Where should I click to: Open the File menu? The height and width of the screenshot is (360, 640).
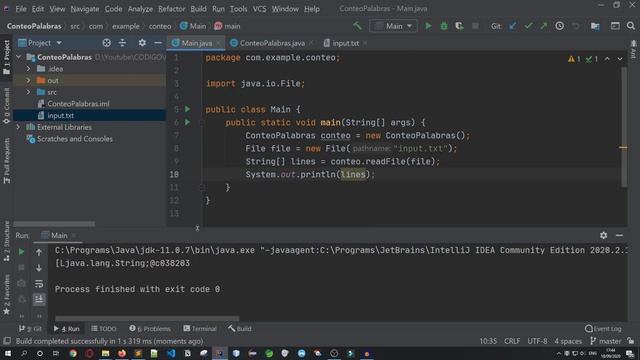(20, 9)
